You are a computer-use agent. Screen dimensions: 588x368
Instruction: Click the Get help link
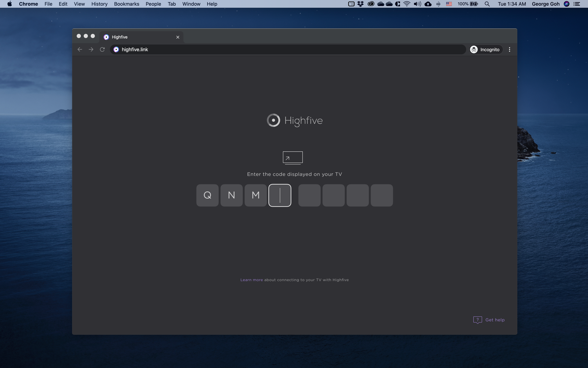(x=495, y=320)
